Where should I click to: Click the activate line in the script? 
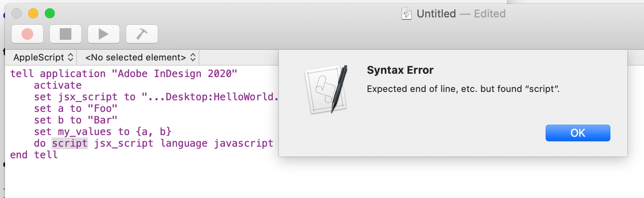point(58,85)
